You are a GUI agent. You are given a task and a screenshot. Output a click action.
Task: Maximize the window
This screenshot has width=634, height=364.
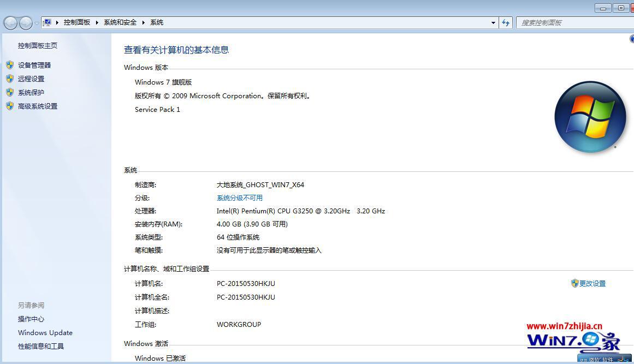pyautogui.click(x=621, y=8)
